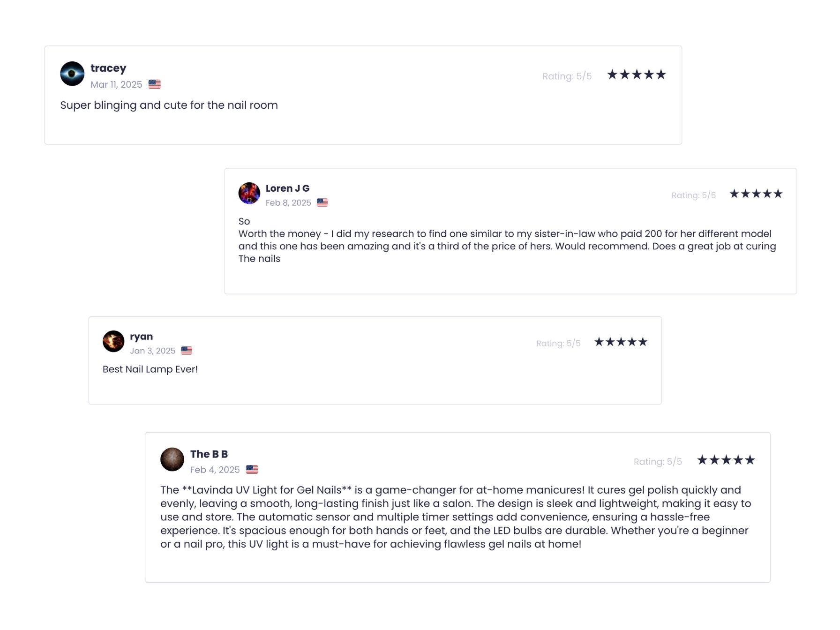This screenshot has width=840, height=630.
Task: Click Loren J G's profile avatar
Action: click(x=249, y=193)
